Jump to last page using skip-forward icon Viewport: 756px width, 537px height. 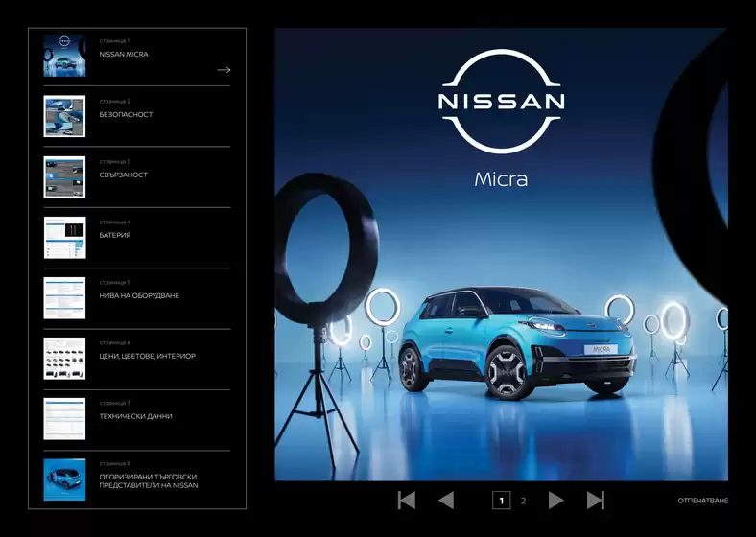pyautogui.click(x=596, y=500)
